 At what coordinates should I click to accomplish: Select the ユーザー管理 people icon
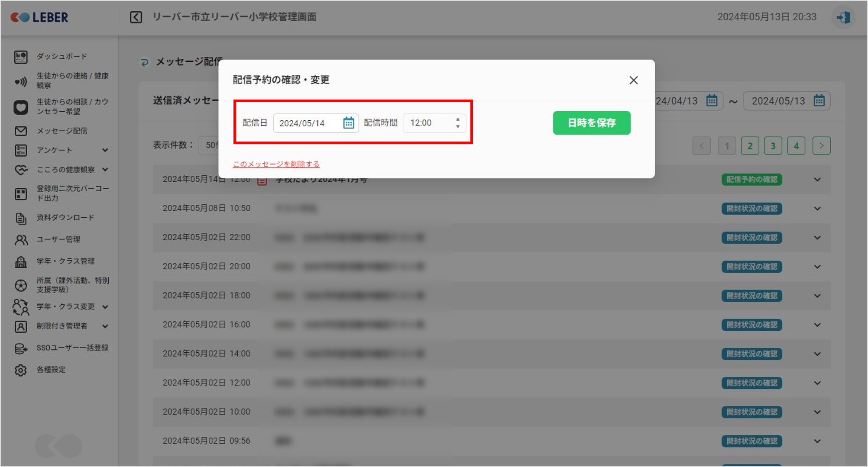pos(20,240)
